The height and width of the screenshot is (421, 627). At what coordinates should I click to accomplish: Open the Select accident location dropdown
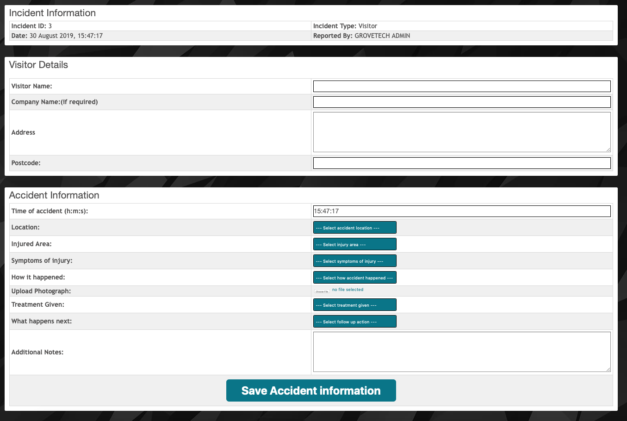[x=355, y=228]
